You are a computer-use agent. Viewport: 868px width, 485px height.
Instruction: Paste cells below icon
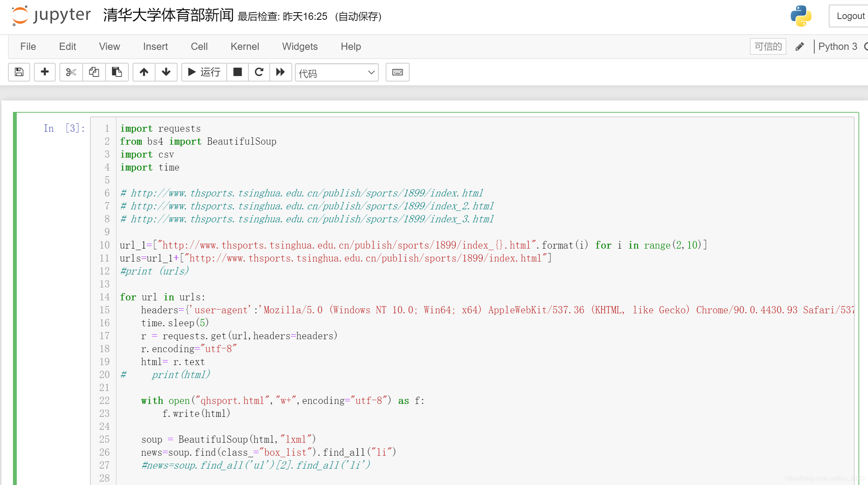(117, 72)
